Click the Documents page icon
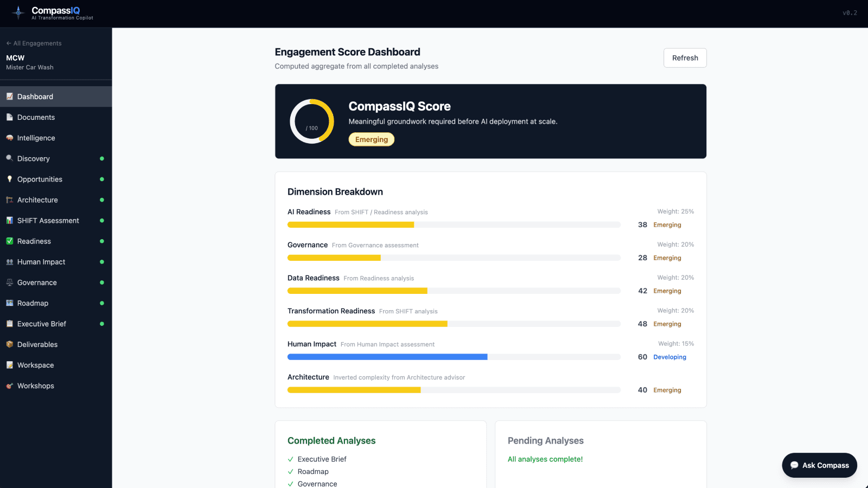The width and height of the screenshot is (868, 488). (9, 117)
